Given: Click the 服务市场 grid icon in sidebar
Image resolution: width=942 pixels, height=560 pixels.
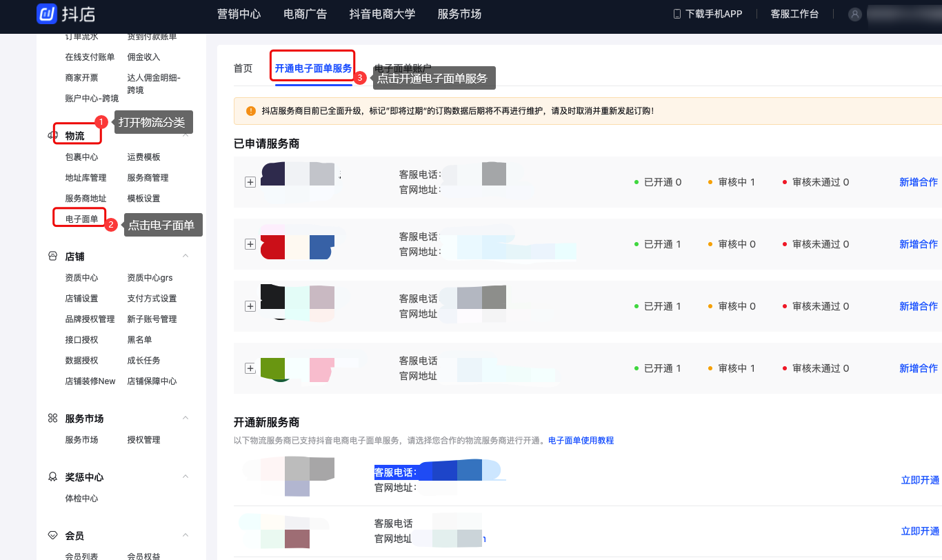Looking at the screenshot, I should [52, 419].
